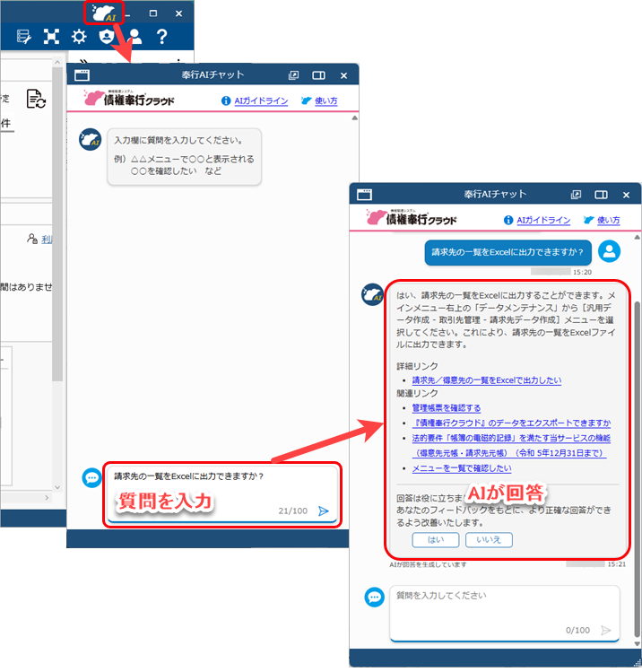This screenshot has height=672, width=642.
Task: Click user avatar icon beside question bubble
Action: 609,251
